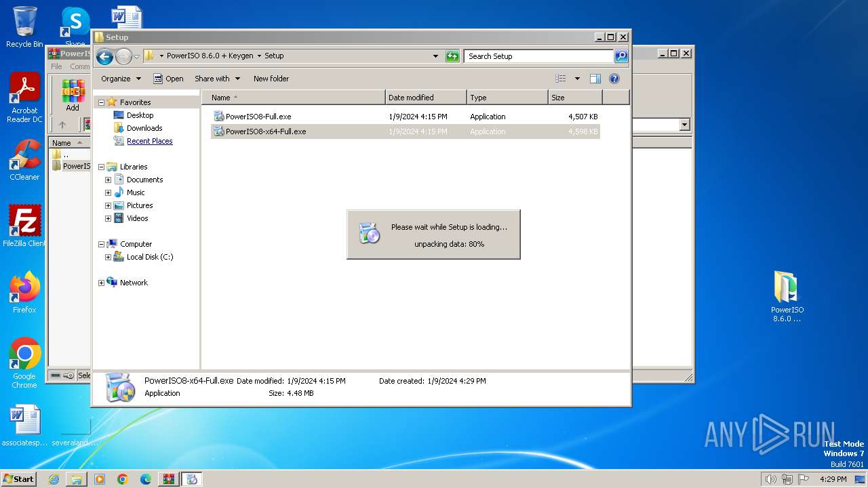Click the taskbar clock 4:29 PM

click(x=833, y=479)
